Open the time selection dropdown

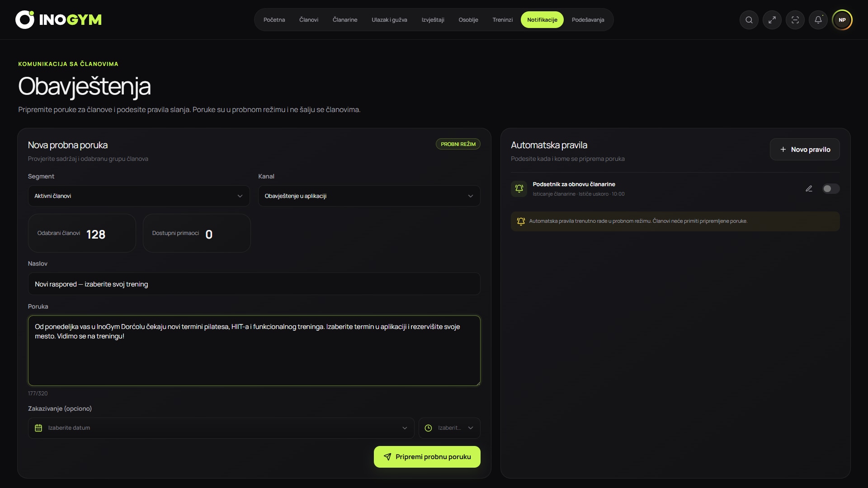pyautogui.click(x=449, y=428)
